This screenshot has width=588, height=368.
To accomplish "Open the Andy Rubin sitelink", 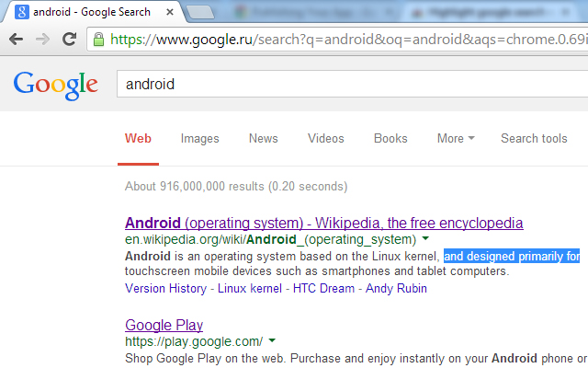I will 396,288.
